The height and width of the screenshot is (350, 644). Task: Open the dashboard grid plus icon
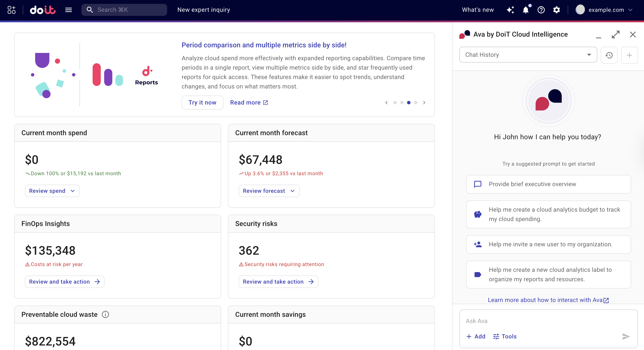[x=12, y=10]
